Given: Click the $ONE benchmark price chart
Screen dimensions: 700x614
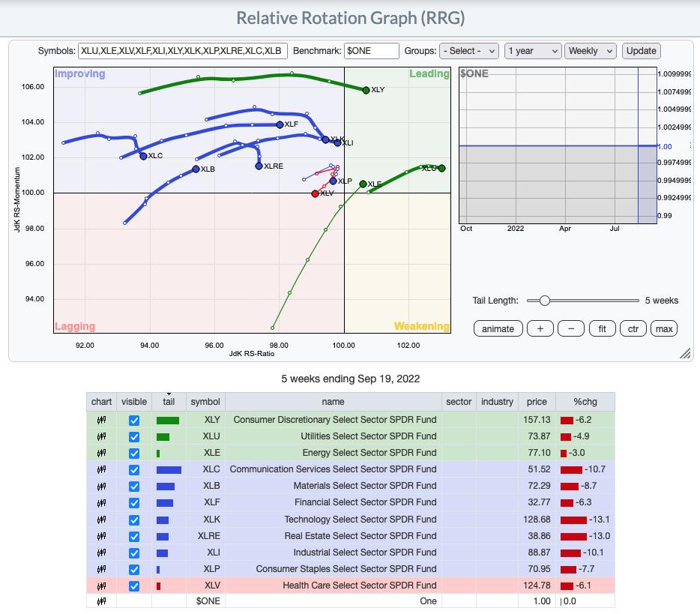Looking at the screenshot, I should pyautogui.click(x=558, y=145).
